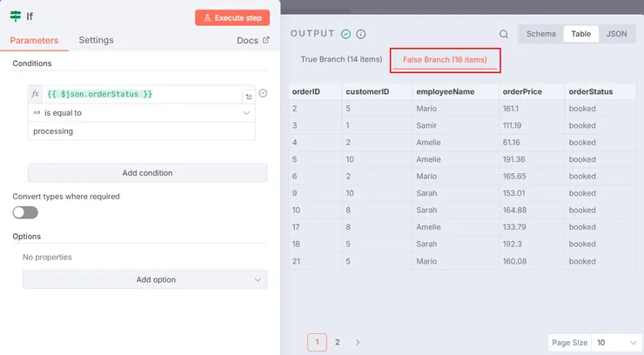
Task: Click the search output magnifier icon
Action: tap(504, 35)
